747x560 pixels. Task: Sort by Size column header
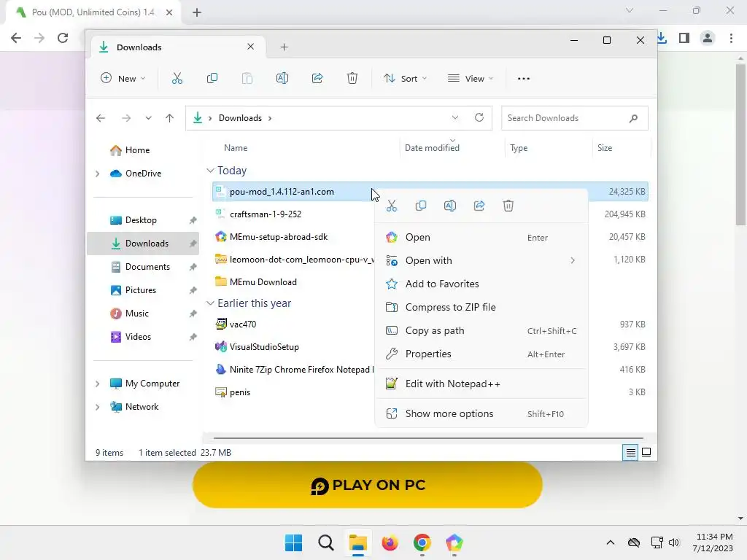tap(605, 147)
